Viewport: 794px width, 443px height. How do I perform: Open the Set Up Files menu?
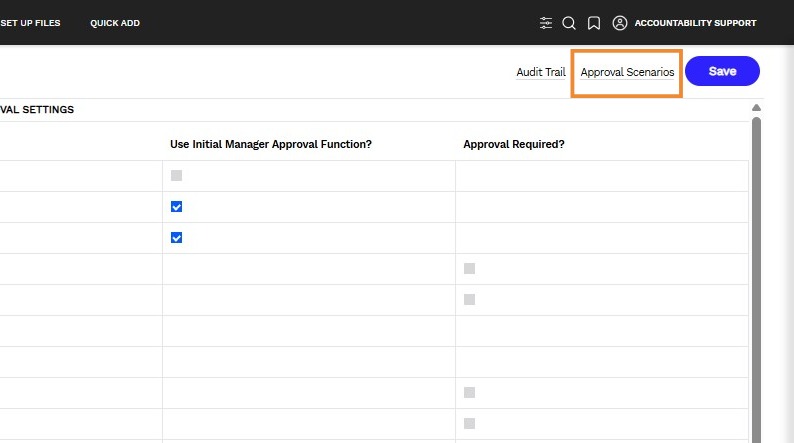(30, 23)
